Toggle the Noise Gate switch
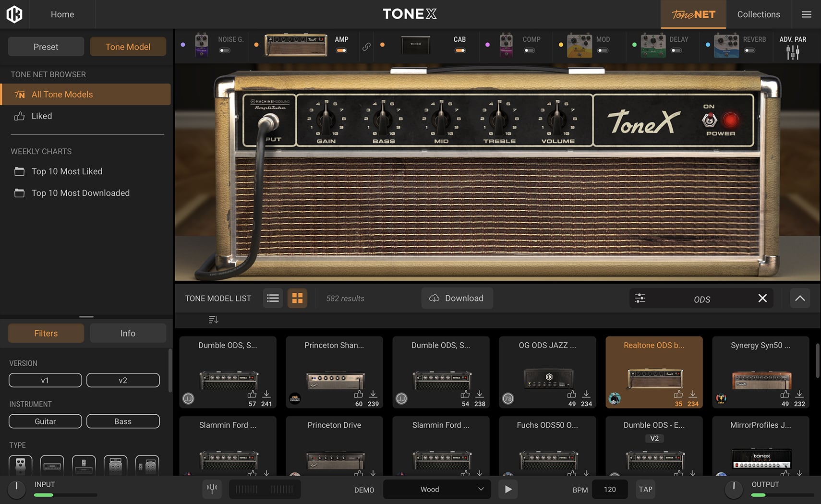Viewport: 821px width, 504px height. 225,50
